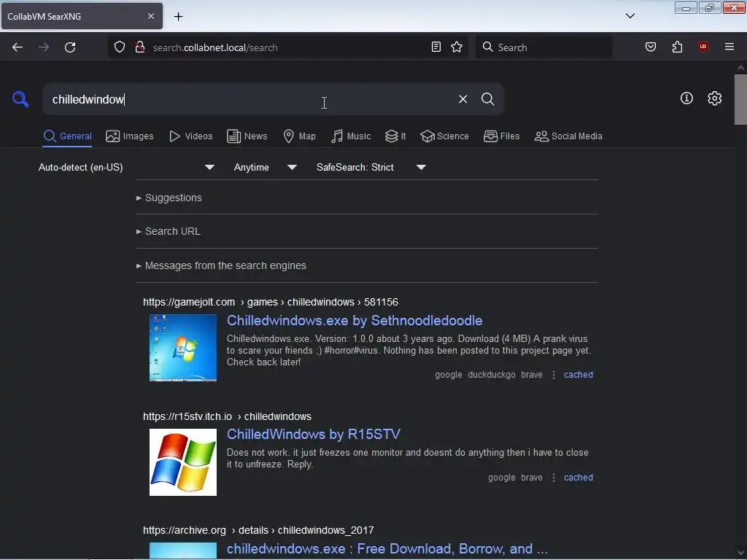
Task: Reload the current page
Action: pyautogui.click(x=70, y=47)
